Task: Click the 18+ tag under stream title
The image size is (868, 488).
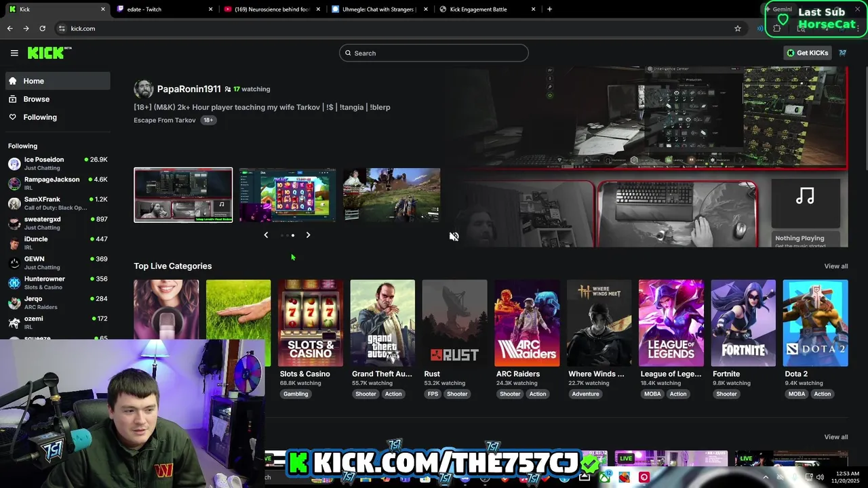Action: 208,120
